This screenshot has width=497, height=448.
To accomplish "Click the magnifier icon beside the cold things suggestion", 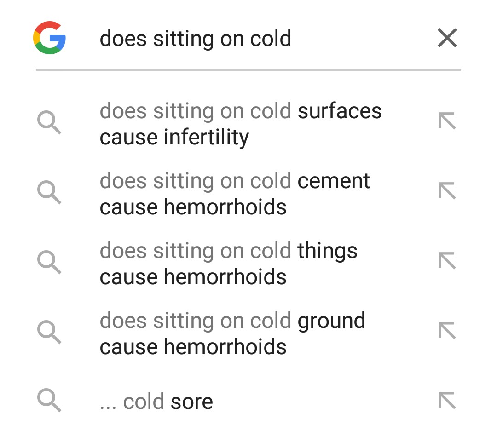I will [x=49, y=263].
